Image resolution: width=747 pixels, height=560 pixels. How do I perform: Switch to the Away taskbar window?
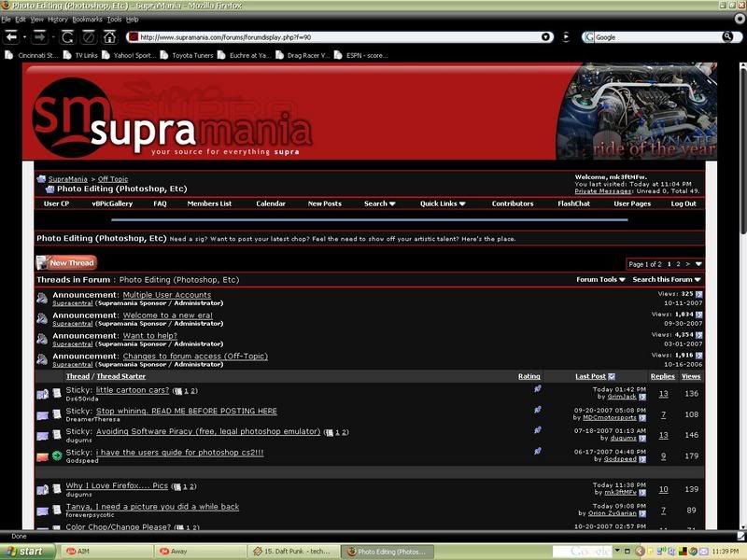(199, 552)
